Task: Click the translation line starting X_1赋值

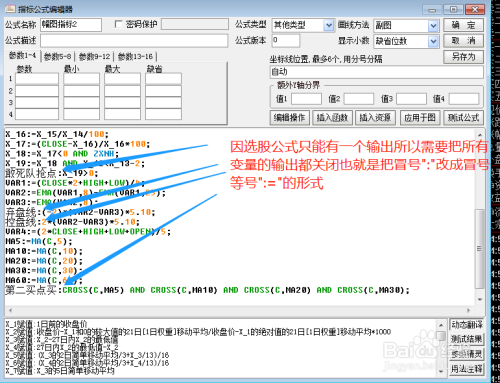Action: (47, 323)
